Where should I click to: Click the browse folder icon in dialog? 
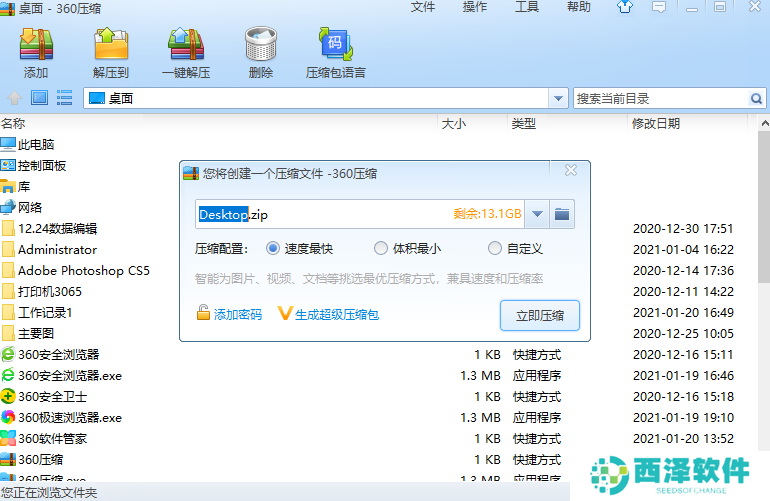click(x=562, y=214)
